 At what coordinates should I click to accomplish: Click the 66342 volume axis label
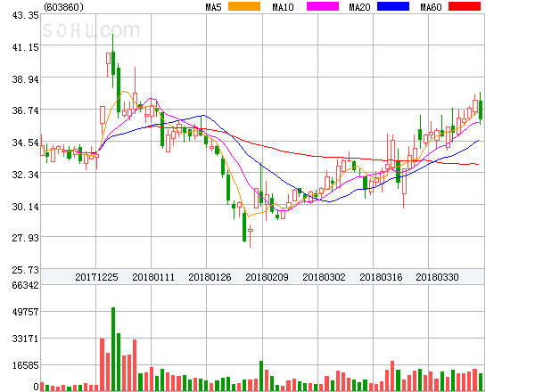tap(25, 285)
